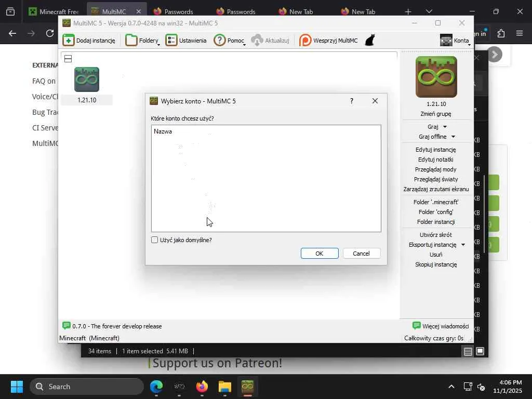Open Folder '.minecraft'
This screenshot has height=399, width=532.
click(x=436, y=202)
